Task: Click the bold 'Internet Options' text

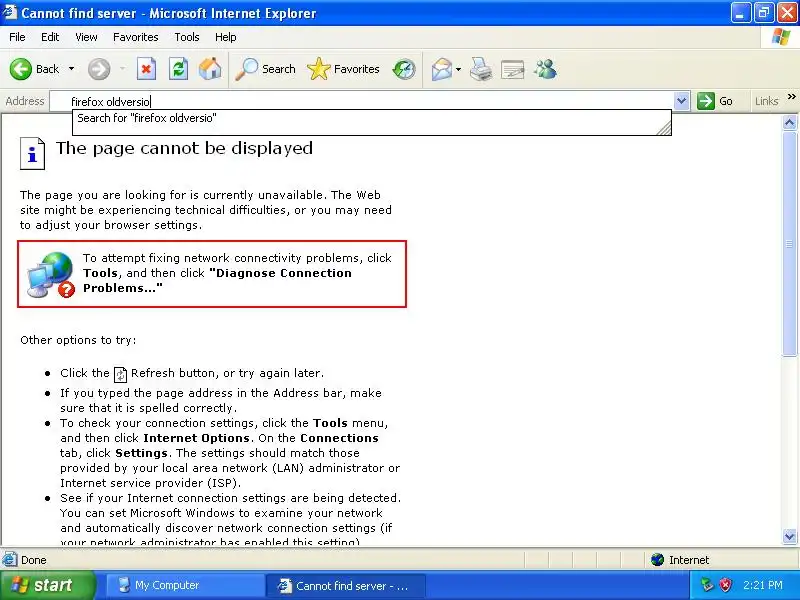Action: pos(196,438)
